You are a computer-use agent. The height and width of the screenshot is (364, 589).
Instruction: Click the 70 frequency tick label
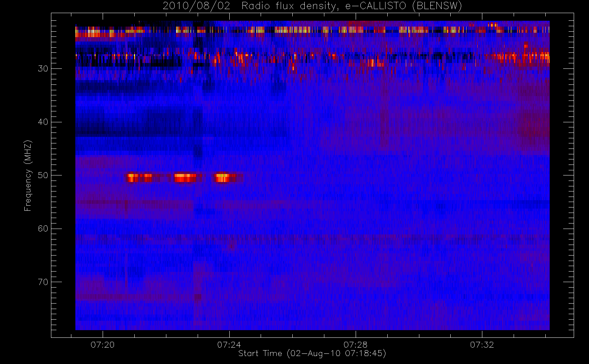point(43,282)
